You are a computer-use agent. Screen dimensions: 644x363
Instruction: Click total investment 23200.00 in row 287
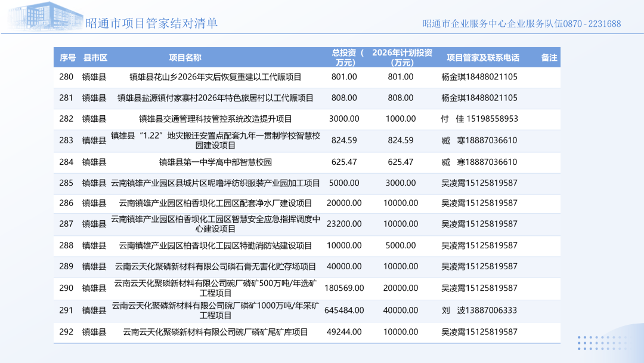[344, 224]
